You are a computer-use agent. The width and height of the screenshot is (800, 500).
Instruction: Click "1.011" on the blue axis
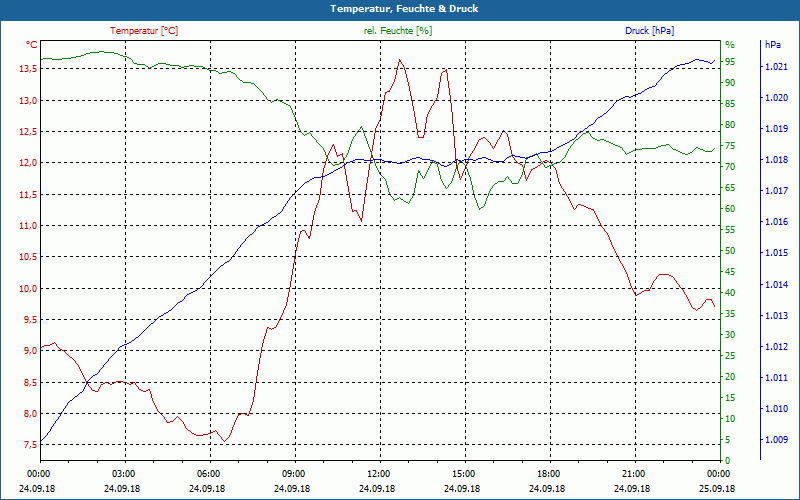[776, 378]
